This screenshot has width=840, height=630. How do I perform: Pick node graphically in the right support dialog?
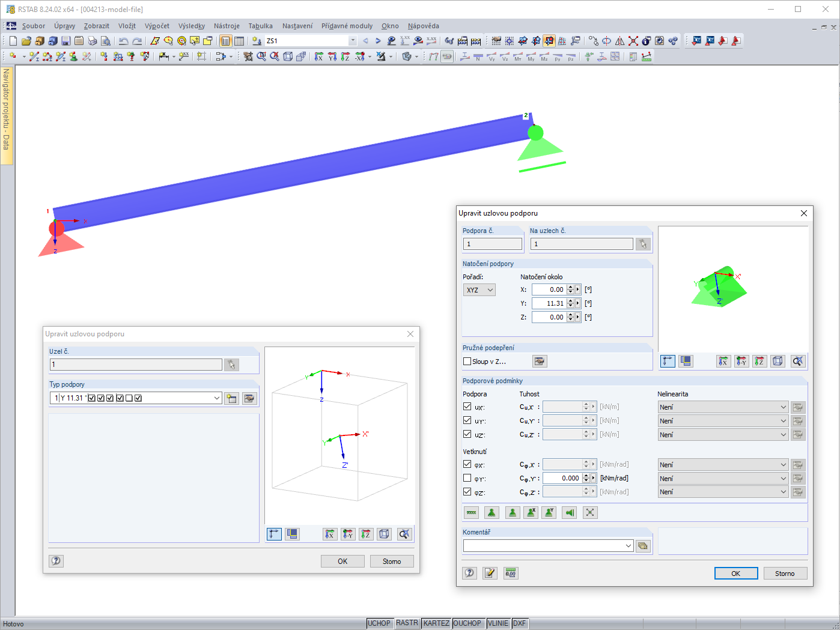coord(643,244)
